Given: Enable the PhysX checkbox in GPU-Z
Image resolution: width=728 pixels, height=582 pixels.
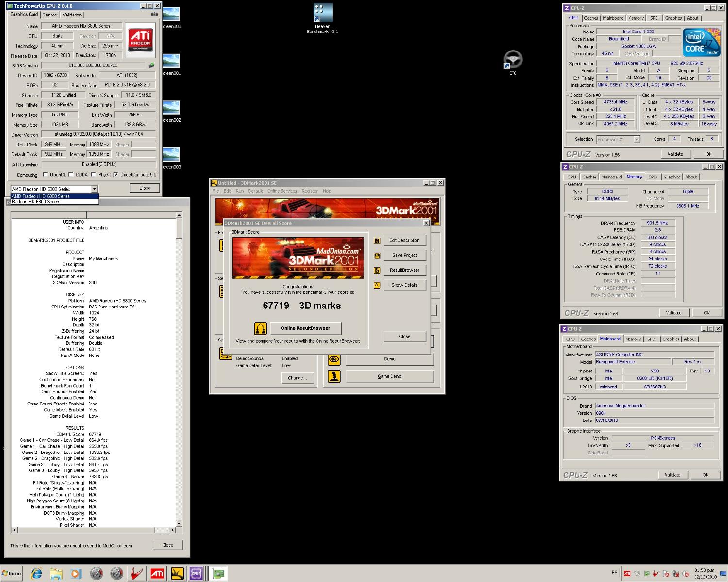Looking at the screenshot, I should pos(93,175).
